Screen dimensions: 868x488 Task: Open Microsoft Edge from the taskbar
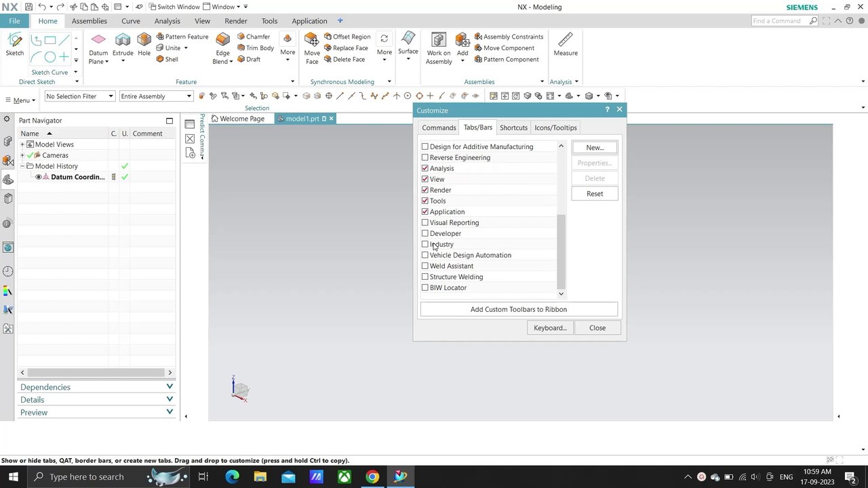(x=232, y=476)
